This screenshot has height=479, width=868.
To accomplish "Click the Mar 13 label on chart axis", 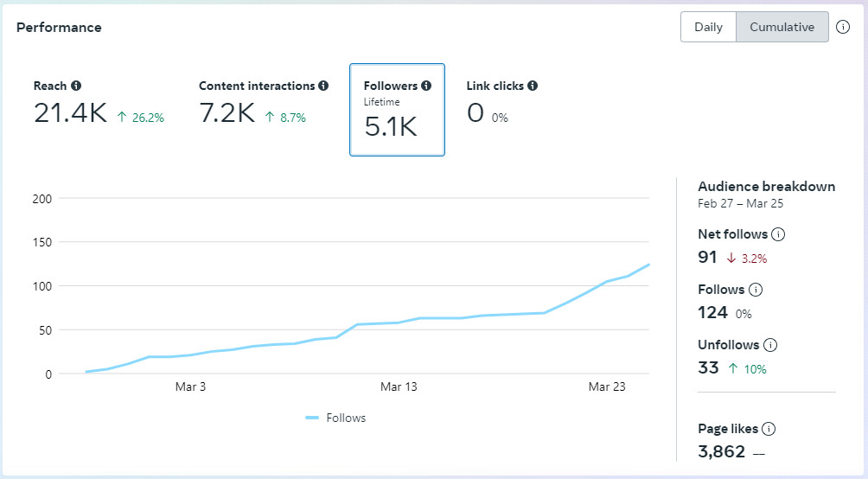I will click(x=399, y=387).
